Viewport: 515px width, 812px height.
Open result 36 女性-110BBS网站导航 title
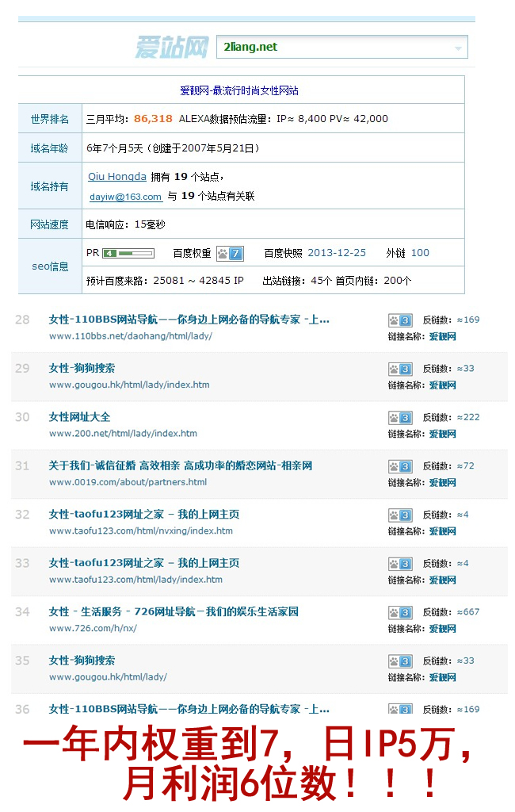point(189,709)
